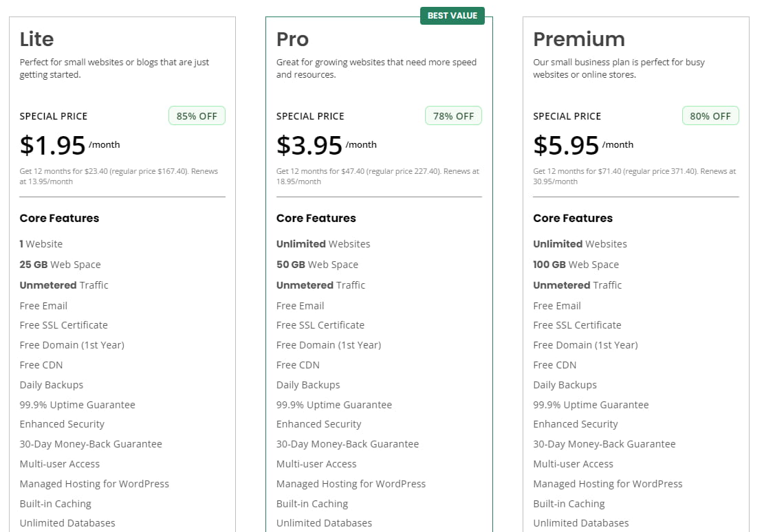Click Lite renewal terms fine print
The height and width of the screenshot is (532, 764).
(x=118, y=176)
